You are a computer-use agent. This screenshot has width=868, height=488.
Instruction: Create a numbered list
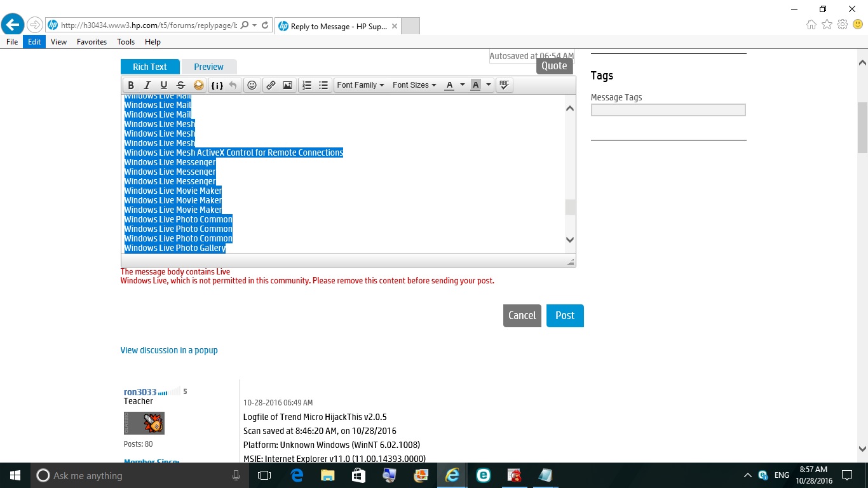click(307, 85)
